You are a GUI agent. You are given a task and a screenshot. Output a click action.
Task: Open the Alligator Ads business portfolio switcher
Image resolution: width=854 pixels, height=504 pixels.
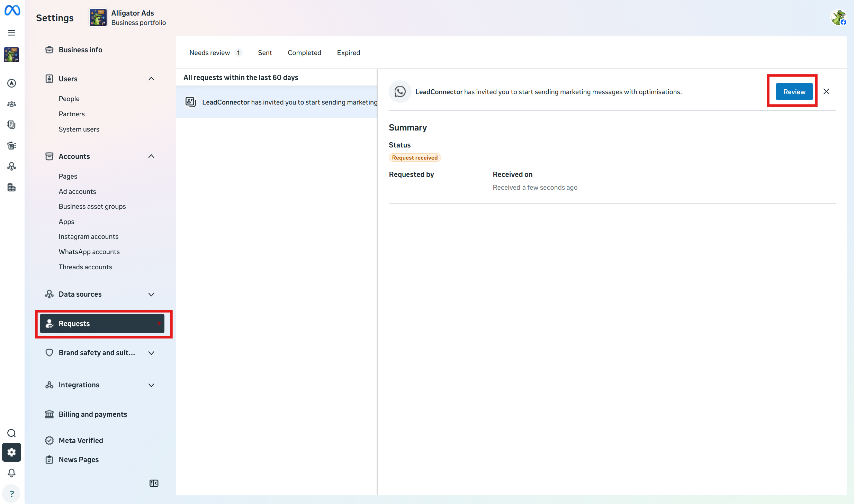point(128,18)
